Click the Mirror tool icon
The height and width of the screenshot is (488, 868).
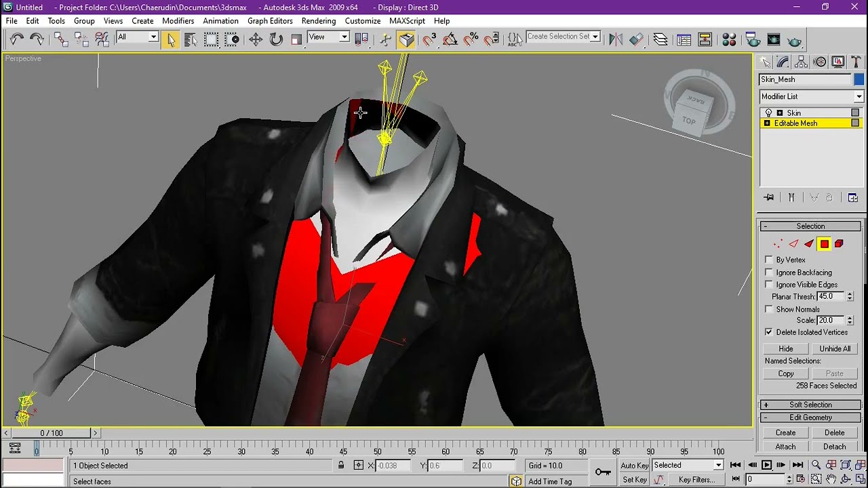616,39
